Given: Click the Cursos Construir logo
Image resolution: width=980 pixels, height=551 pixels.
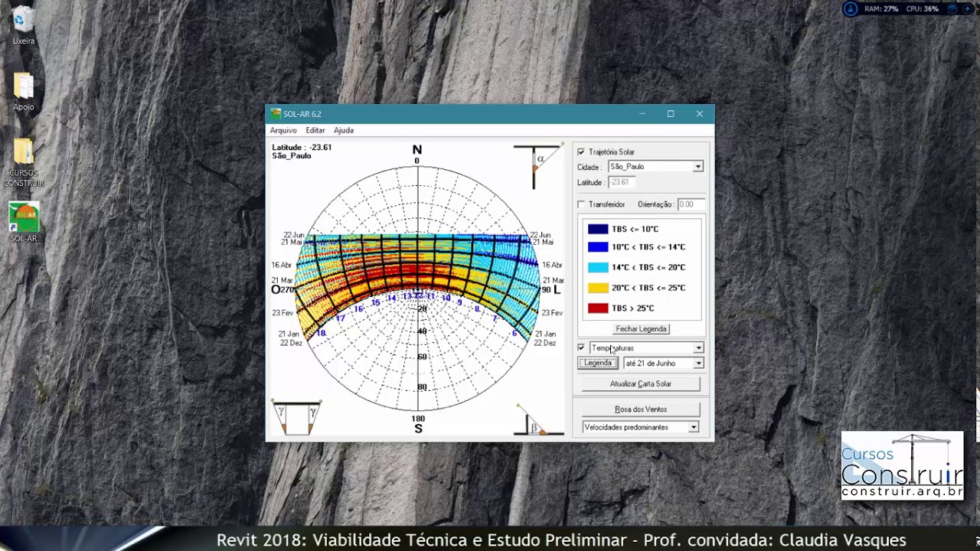Looking at the screenshot, I should tap(902, 466).
